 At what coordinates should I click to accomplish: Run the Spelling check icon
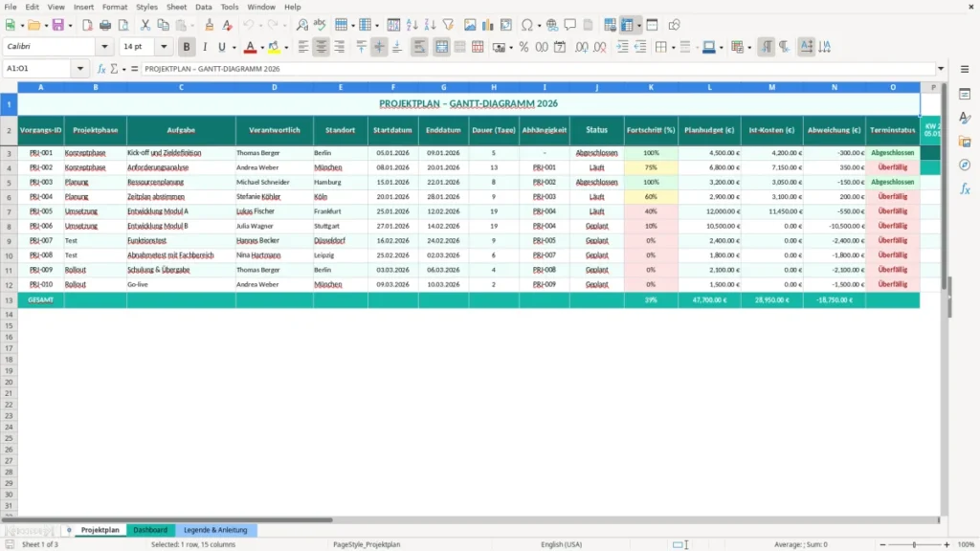[320, 25]
